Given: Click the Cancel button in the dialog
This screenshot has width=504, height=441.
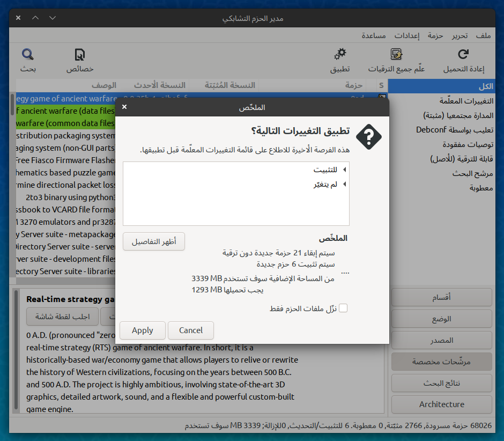Looking at the screenshot, I should coord(191,330).
